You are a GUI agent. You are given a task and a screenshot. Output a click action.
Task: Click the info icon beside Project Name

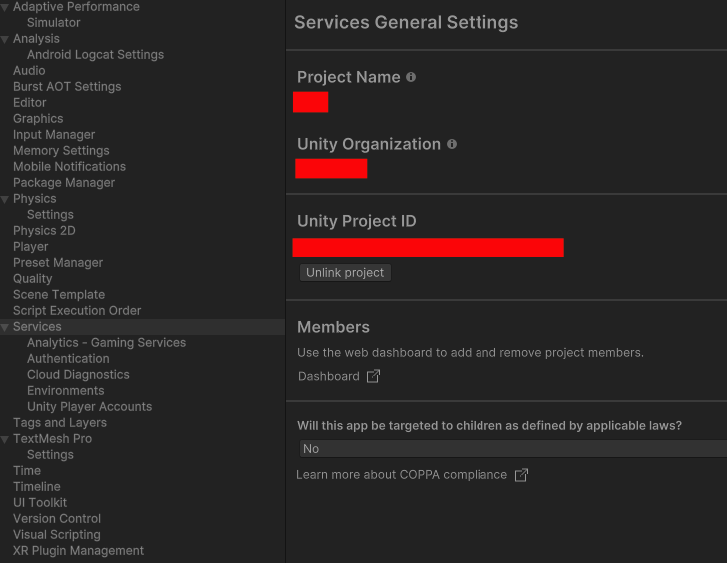click(x=411, y=77)
